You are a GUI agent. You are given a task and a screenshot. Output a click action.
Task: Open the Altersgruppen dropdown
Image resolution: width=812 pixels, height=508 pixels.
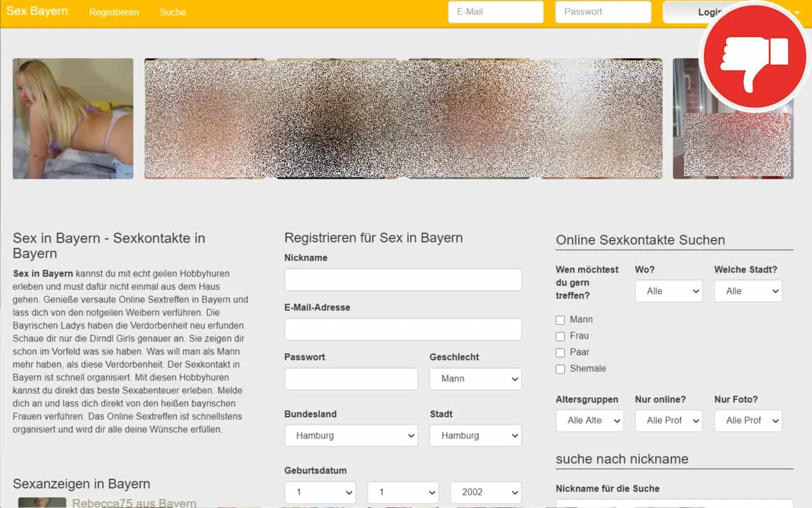pyautogui.click(x=589, y=421)
